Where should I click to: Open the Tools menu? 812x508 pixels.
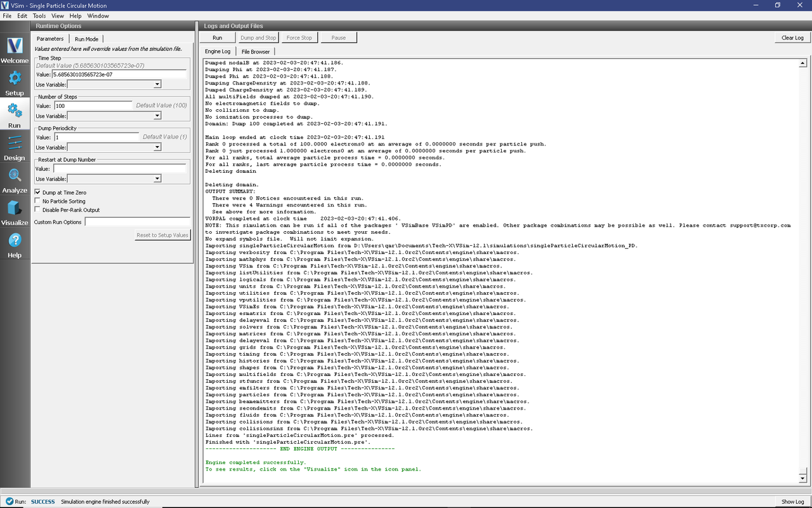click(x=39, y=15)
